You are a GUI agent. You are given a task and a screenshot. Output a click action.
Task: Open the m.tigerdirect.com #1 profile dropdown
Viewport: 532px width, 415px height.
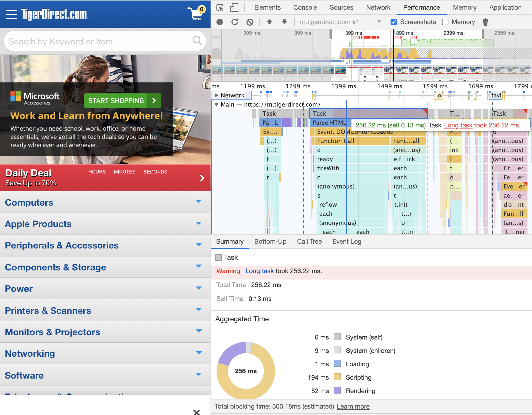[340, 22]
